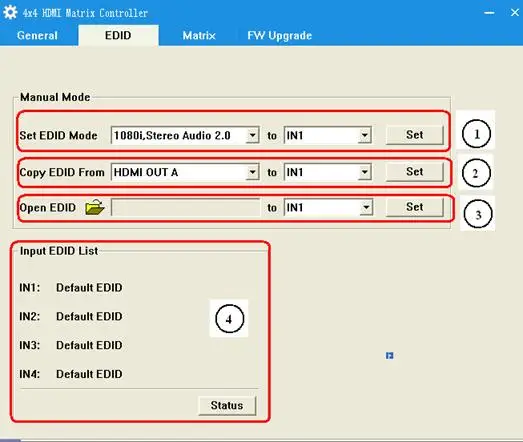Click the Set EDID Mode label

[x=58, y=135]
